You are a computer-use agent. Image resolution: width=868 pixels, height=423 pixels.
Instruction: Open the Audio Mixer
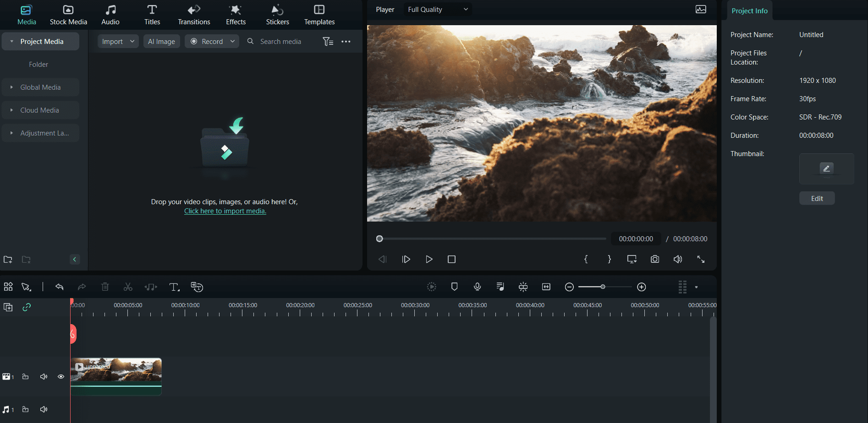point(500,287)
